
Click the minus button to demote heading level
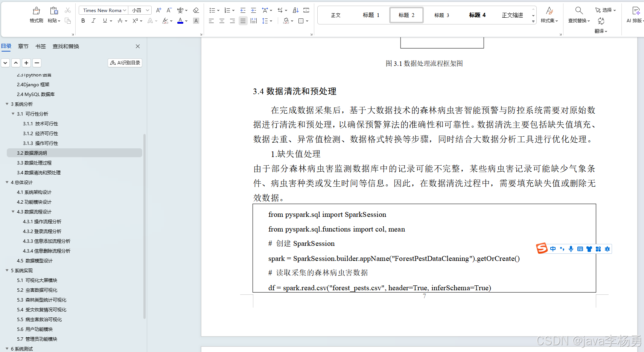click(37, 63)
